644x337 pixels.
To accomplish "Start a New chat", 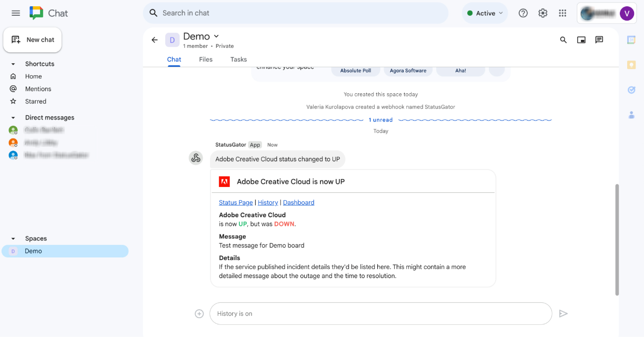I will (33, 39).
